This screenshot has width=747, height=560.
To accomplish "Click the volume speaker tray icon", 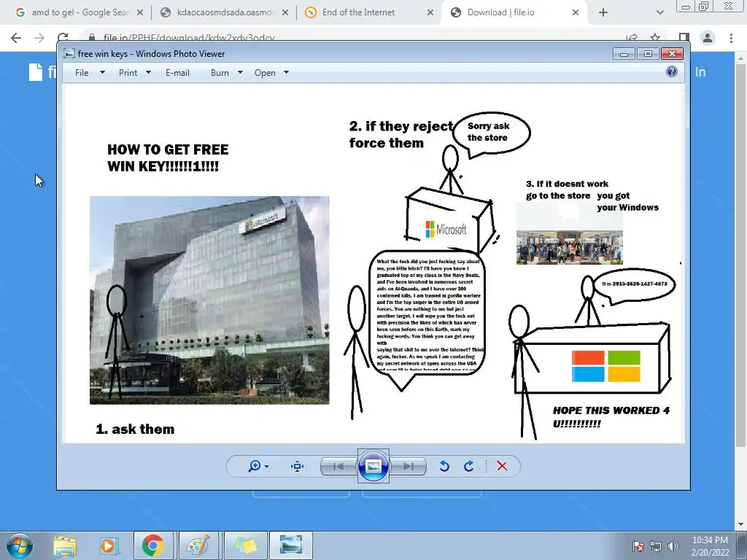I will point(673,546).
